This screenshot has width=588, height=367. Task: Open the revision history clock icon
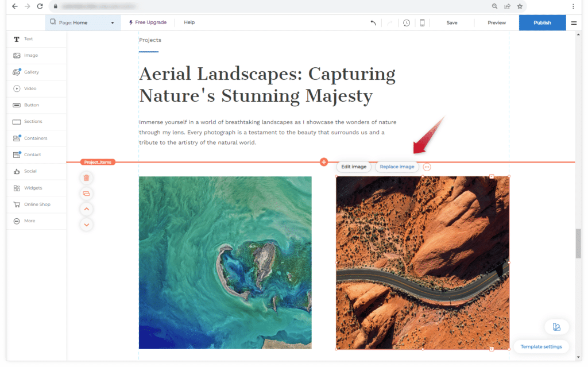407,23
